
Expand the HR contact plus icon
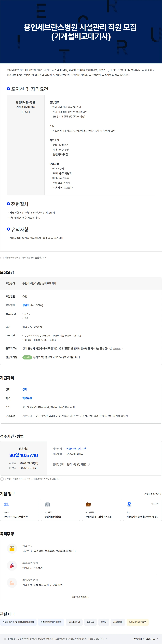[x=88, y=464]
